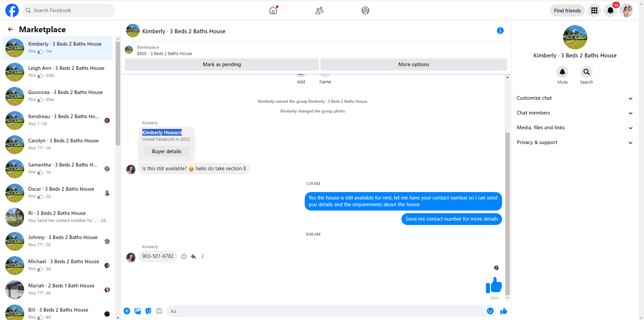Open conversation information icon
This screenshot has height=320, width=644.
pos(500,31)
